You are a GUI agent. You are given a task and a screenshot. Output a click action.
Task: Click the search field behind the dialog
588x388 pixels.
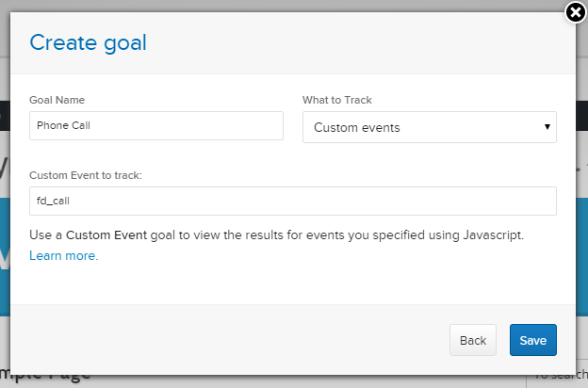(x=560, y=376)
